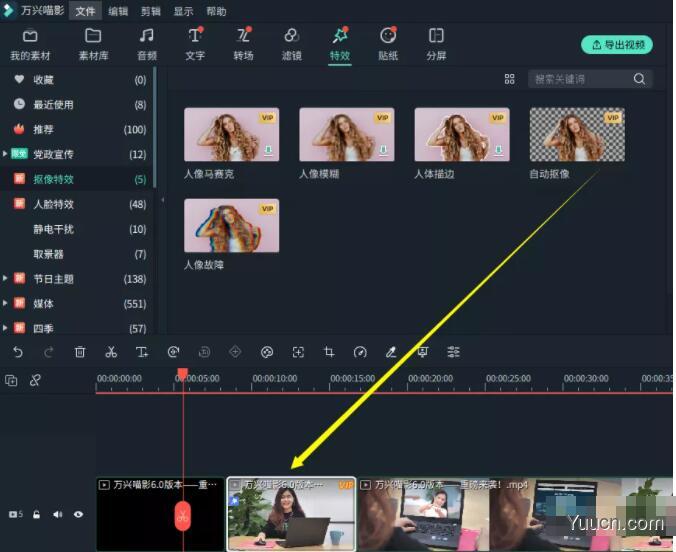The height and width of the screenshot is (552, 676).
Task: Click the redo icon
Action: (x=49, y=352)
